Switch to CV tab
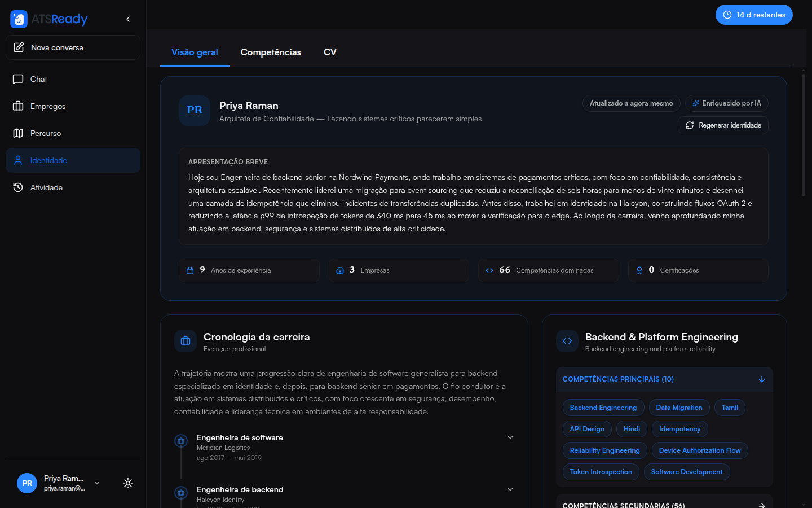The width and height of the screenshot is (812, 508). pyautogui.click(x=330, y=52)
